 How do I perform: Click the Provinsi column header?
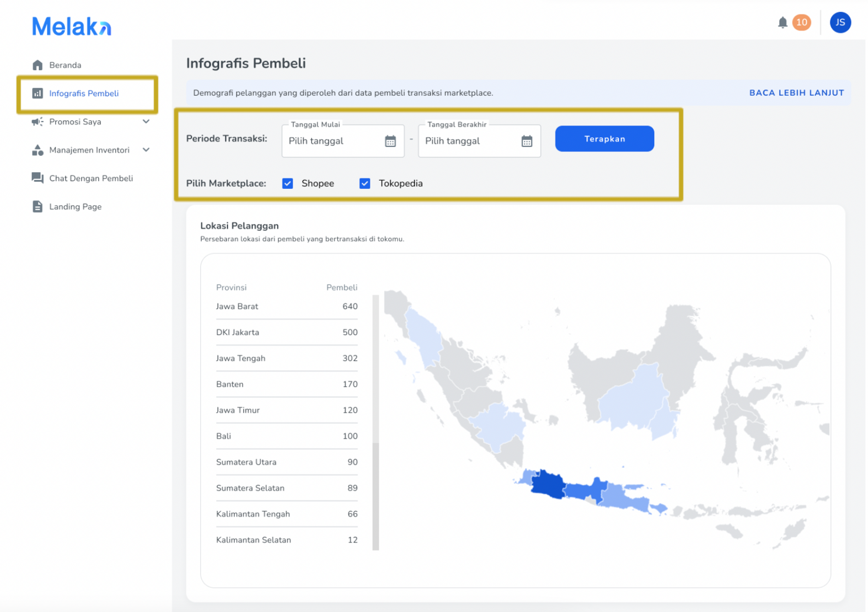coord(231,287)
